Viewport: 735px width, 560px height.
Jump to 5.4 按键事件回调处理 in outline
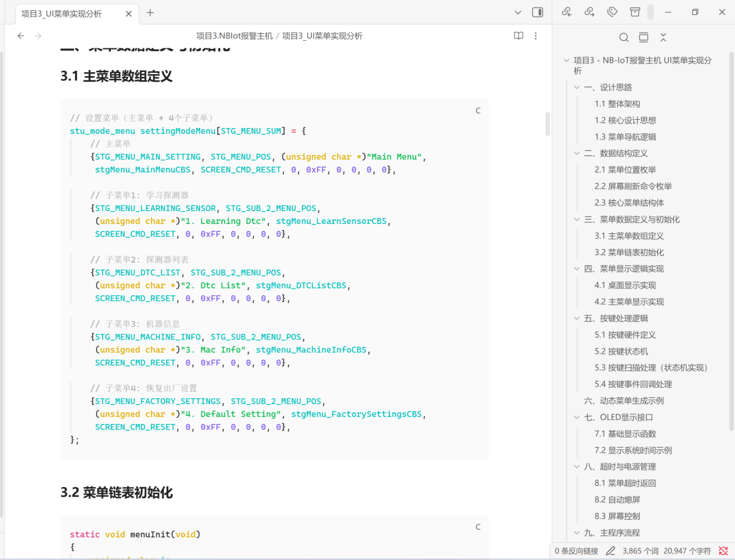(x=634, y=384)
